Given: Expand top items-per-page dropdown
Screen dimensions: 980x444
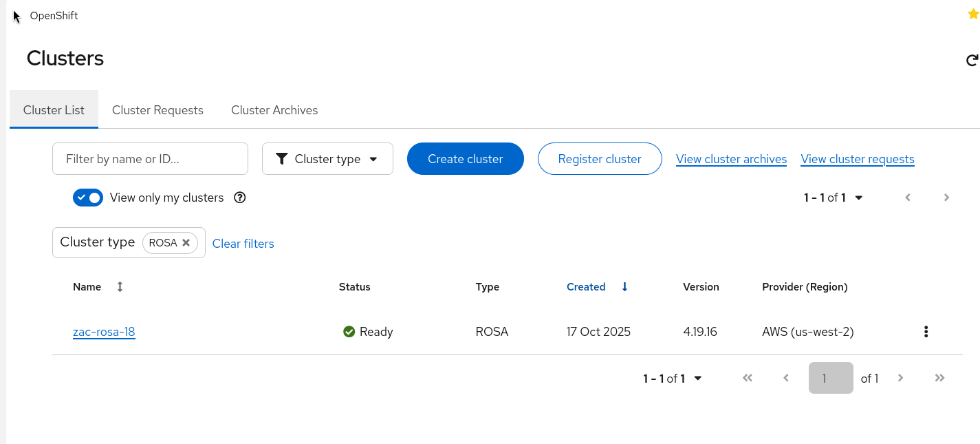Looking at the screenshot, I should (x=858, y=198).
